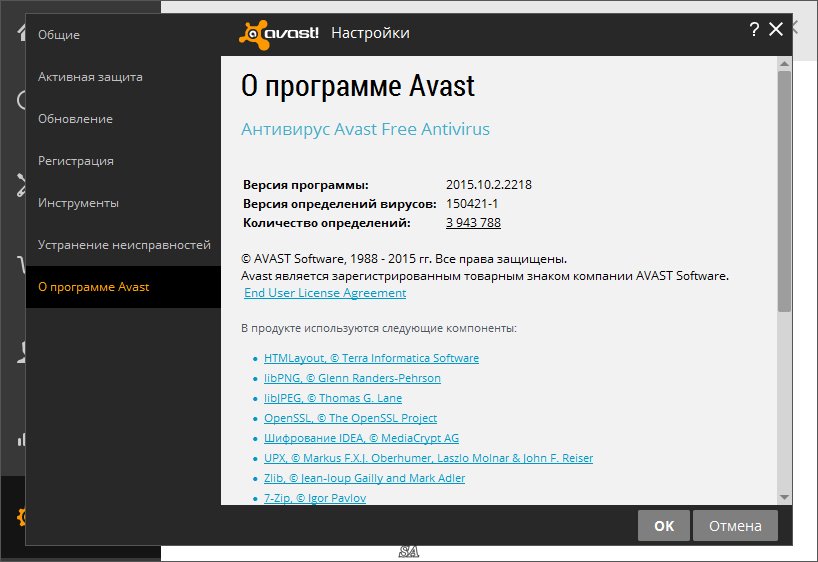The image size is (818, 562).
Task: Open the Общие settings section
Action: pos(59,35)
